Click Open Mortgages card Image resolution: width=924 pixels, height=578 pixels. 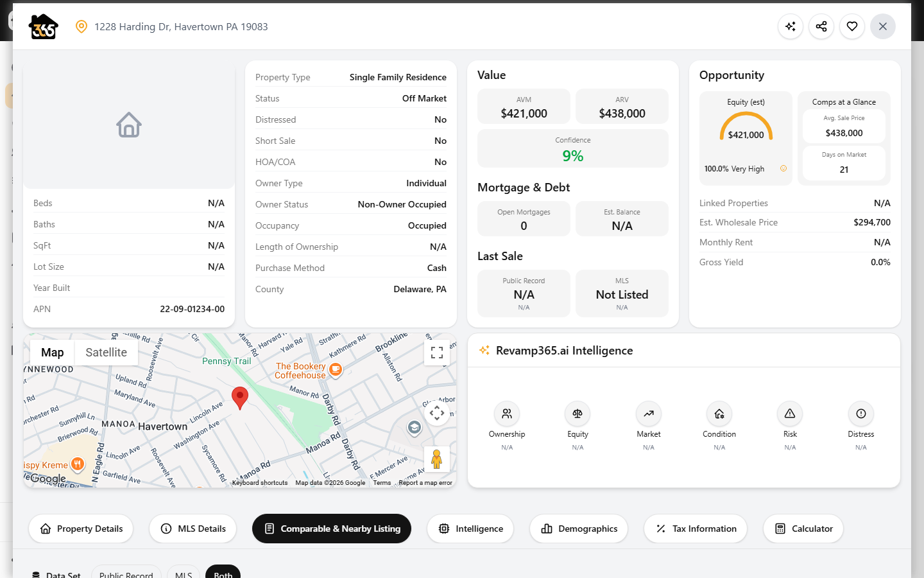(524, 219)
